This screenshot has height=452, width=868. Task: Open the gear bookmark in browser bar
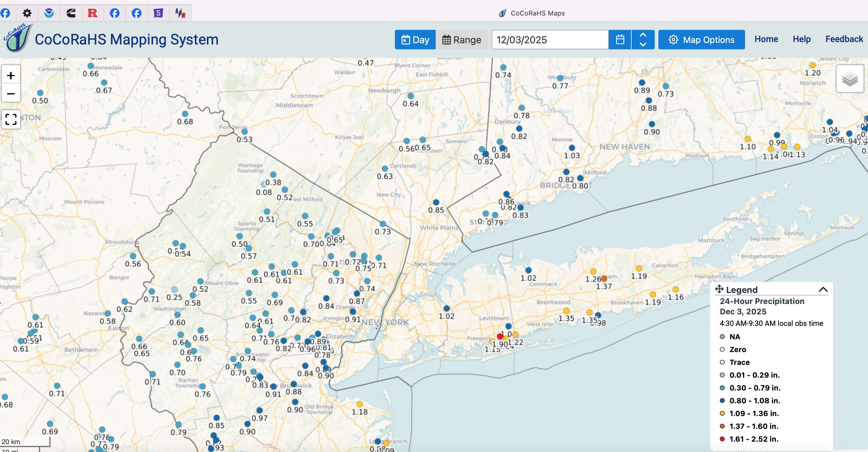pos(27,13)
